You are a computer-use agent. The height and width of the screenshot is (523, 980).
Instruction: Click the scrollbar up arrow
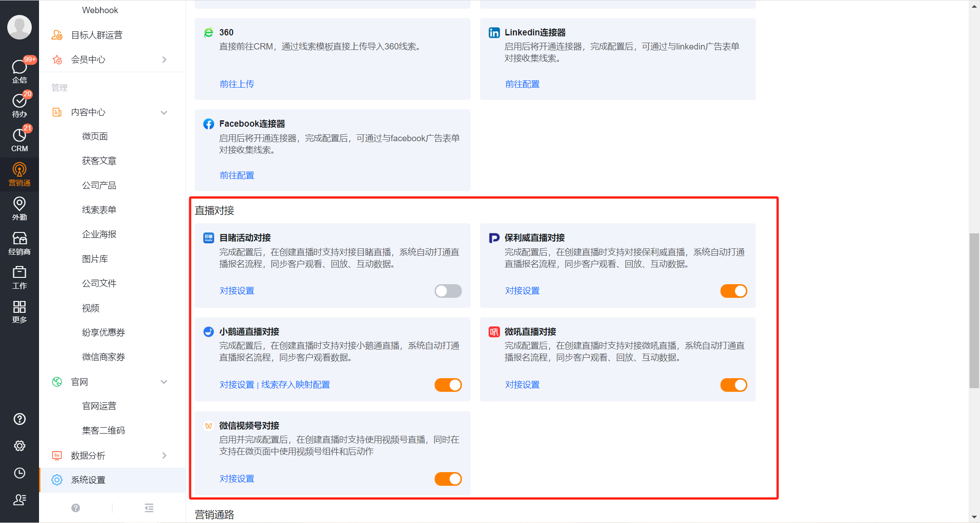974,6
